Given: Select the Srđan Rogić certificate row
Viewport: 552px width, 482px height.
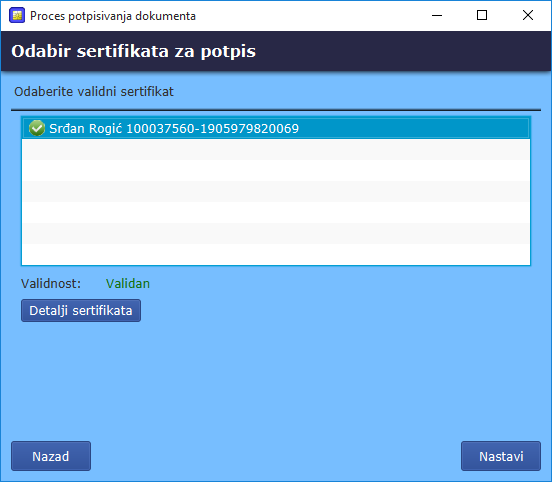Looking at the screenshot, I should (x=276, y=128).
